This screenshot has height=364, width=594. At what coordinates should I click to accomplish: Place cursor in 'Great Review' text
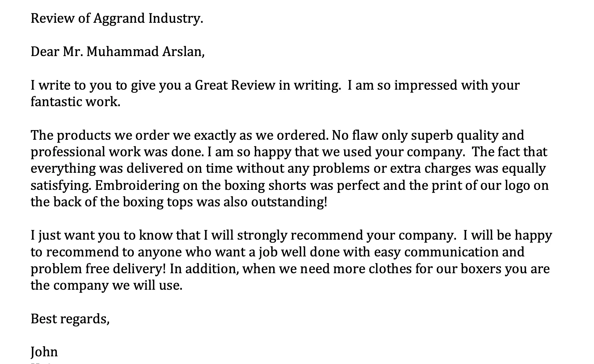click(235, 85)
